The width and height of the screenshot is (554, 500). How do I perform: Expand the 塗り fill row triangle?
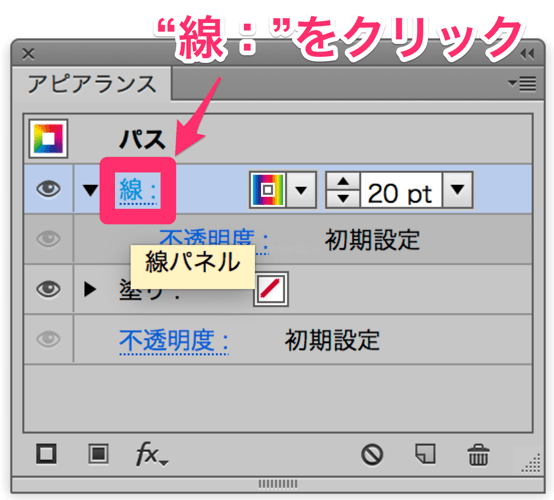point(90,289)
